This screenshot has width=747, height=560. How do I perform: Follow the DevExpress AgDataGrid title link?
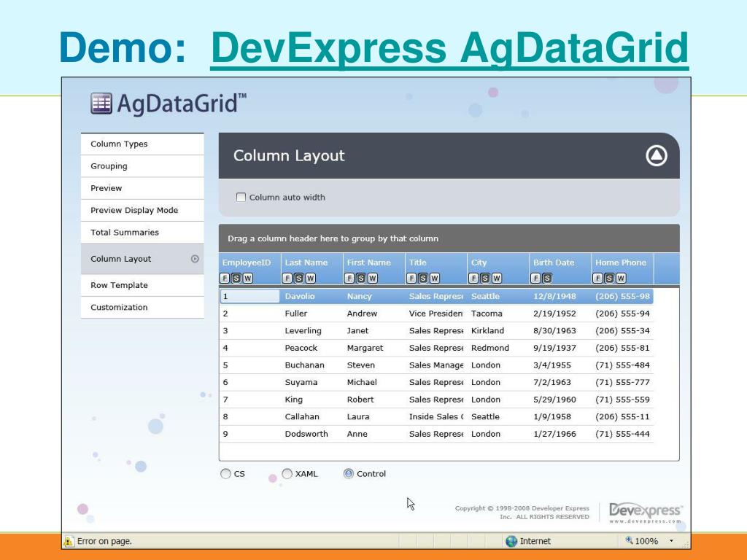pyautogui.click(x=449, y=49)
